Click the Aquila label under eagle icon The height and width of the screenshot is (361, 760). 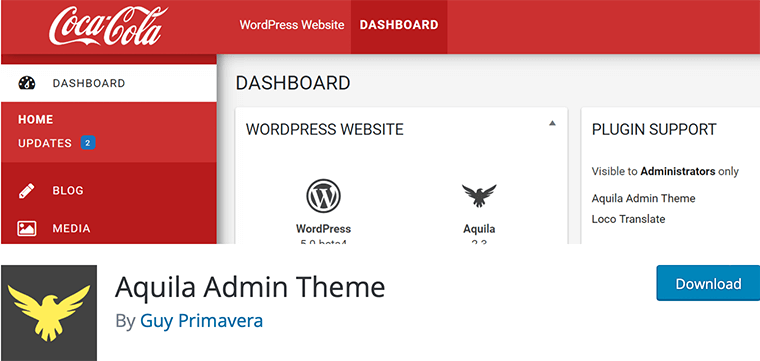pos(479,229)
